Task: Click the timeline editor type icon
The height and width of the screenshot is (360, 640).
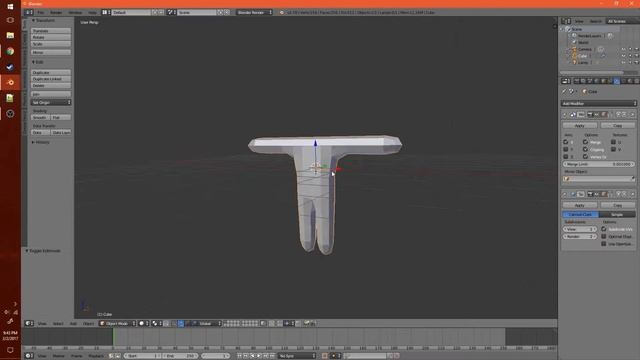Action: pos(29,356)
